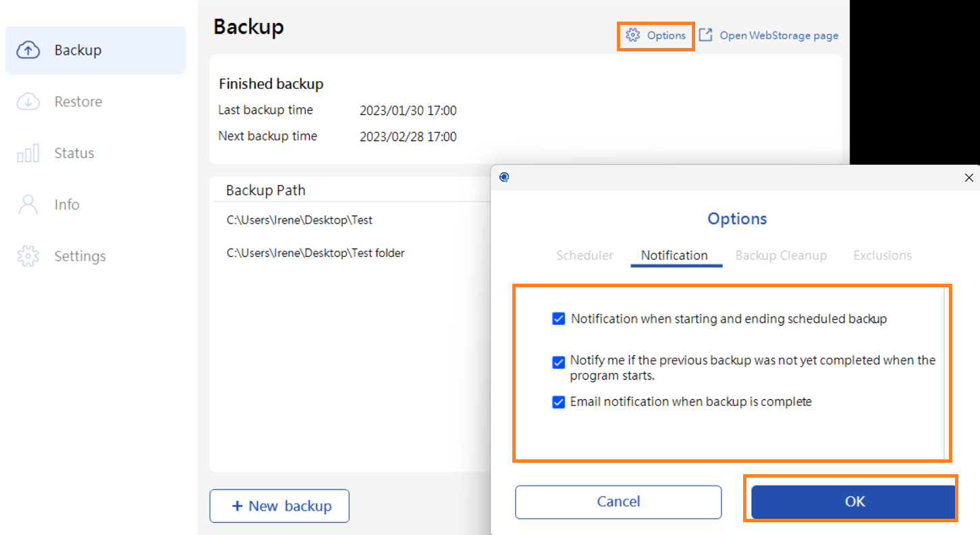Disable email notification when backup is complete
This screenshot has width=980, height=535.
[558, 403]
